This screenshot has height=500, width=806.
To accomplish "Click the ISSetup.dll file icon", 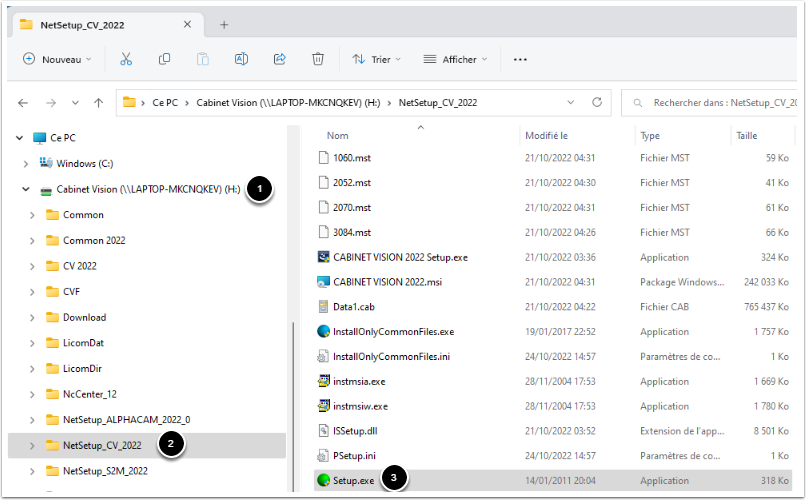I will (323, 431).
